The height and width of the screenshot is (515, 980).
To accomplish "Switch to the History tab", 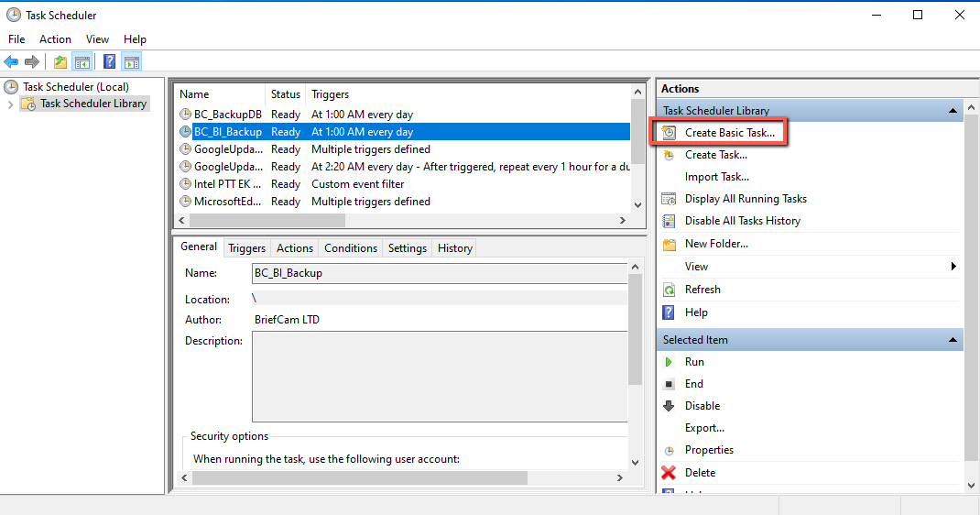I will click(454, 248).
